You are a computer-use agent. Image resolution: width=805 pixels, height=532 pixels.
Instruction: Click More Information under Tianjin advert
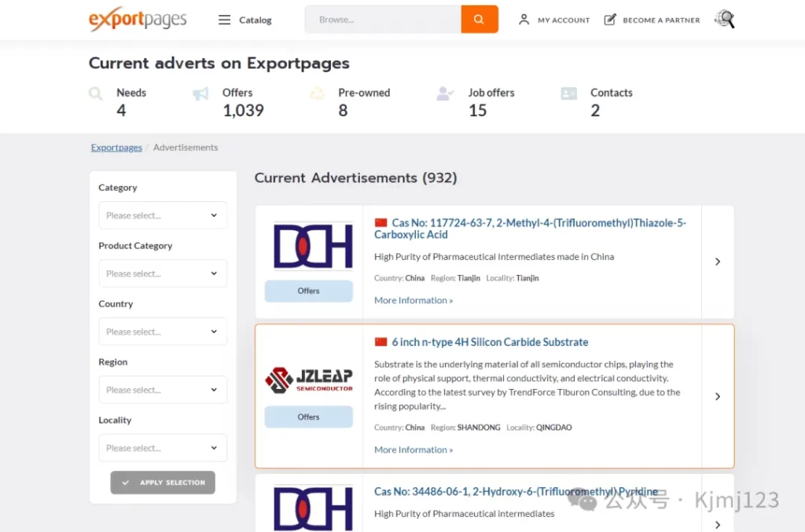pyautogui.click(x=414, y=300)
